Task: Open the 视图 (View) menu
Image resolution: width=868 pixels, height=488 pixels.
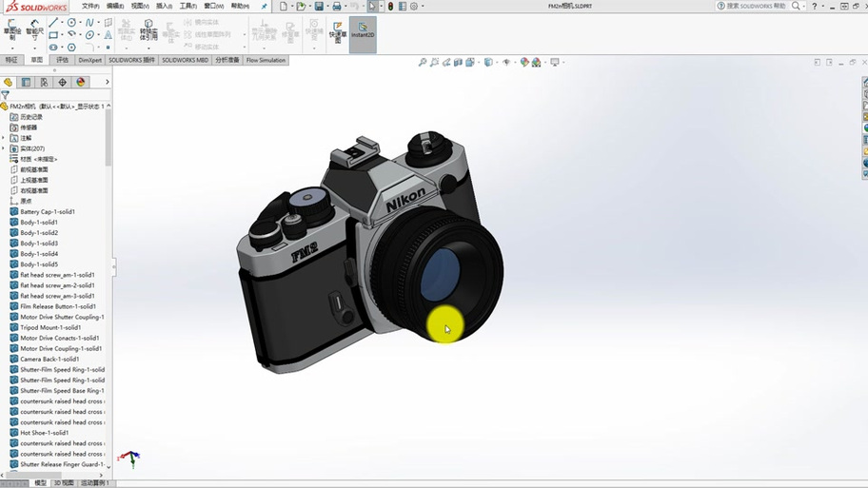Action: [140, 6]
